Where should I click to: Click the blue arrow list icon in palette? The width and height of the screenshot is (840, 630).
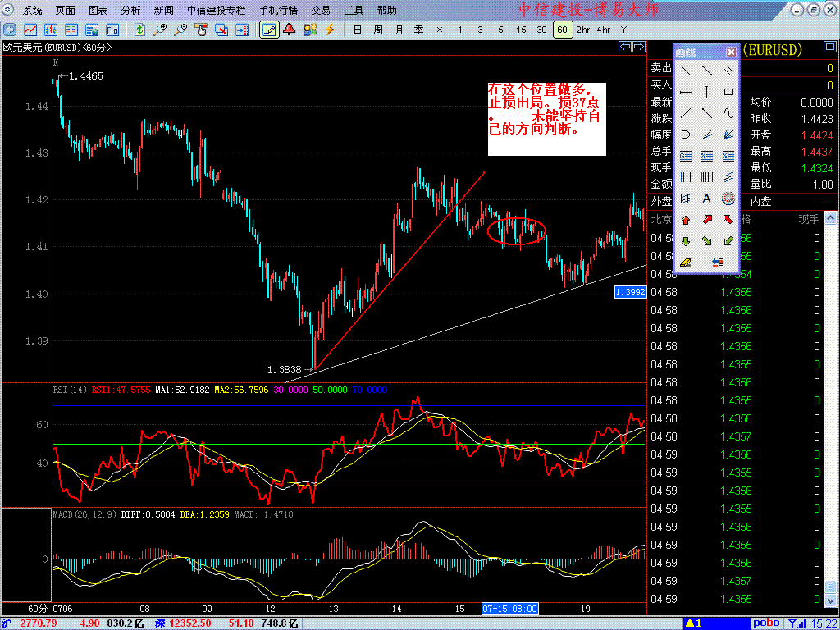coord(718,262)
